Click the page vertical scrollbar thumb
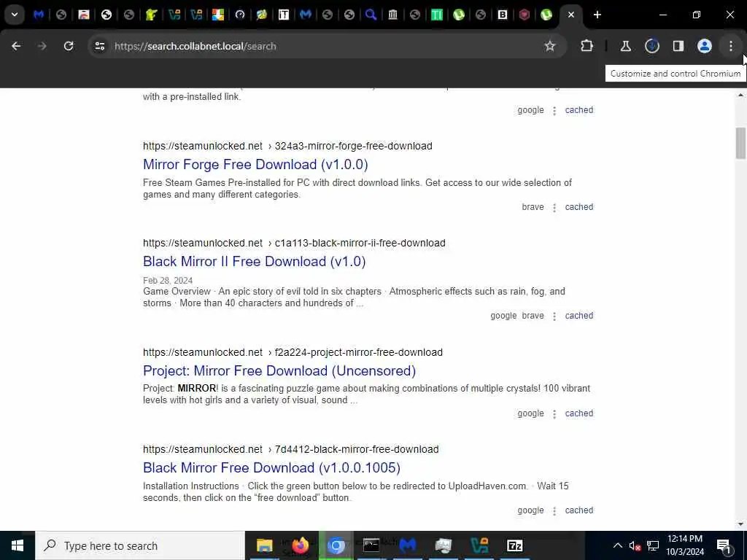747x560 pixels. click(x=740, y=143)
